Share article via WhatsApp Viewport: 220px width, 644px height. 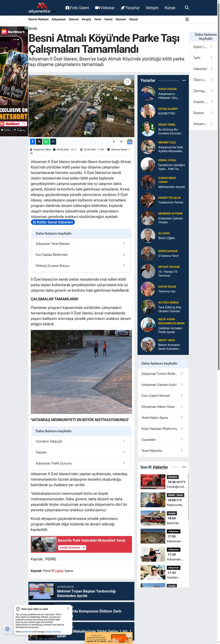coord(46,142)
